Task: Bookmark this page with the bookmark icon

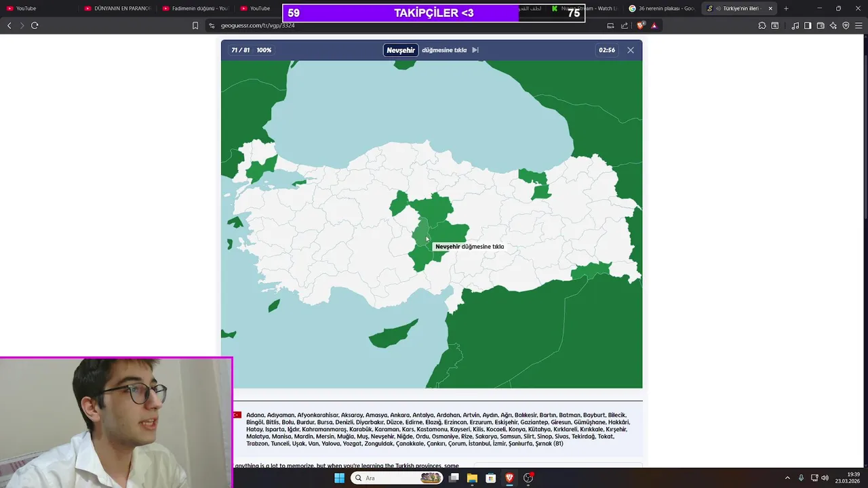Action: coord(195,26)
